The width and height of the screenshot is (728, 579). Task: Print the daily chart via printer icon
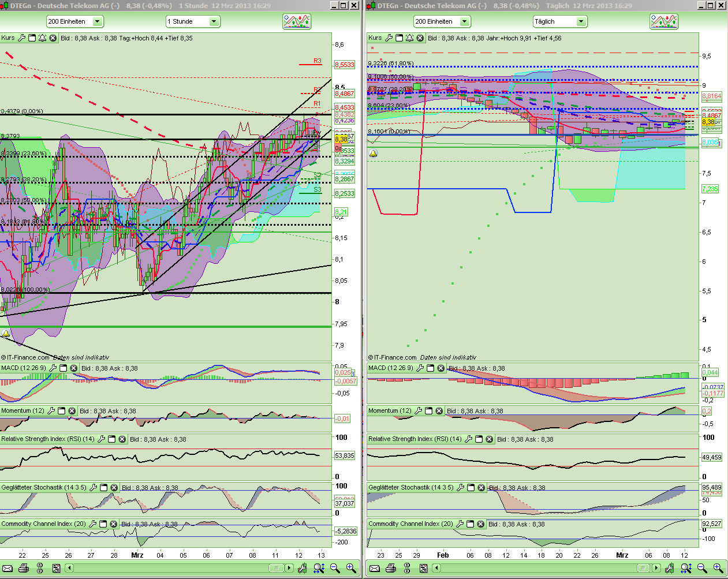point(391,569)
